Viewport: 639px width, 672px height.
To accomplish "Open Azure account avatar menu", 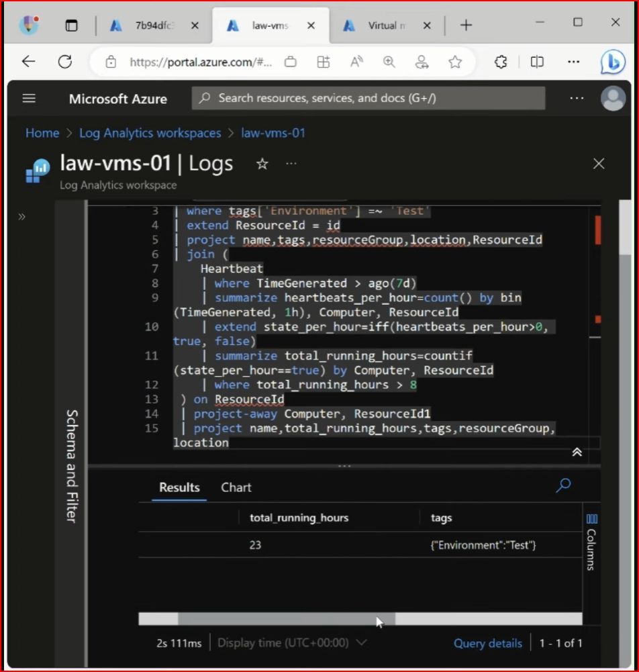I will tap(613, 99).
